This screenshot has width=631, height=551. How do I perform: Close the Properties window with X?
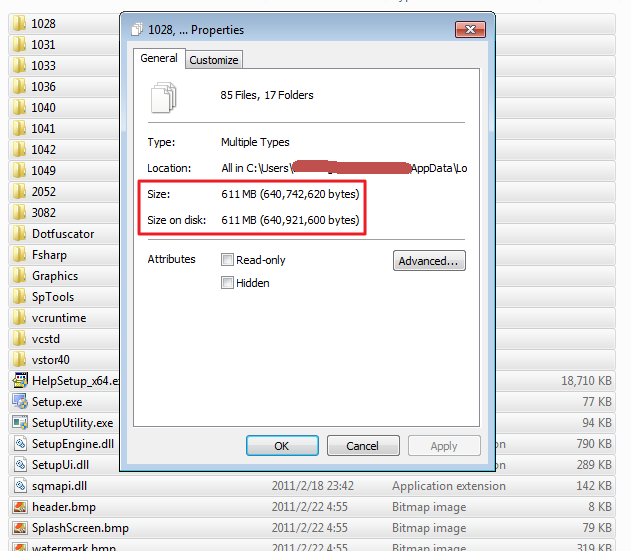click(470, 29)
